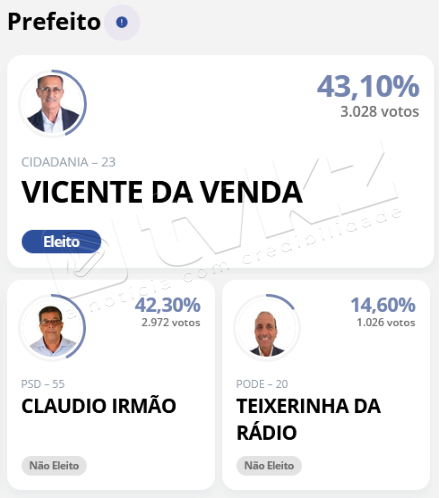Click the blue info icon beside Prefeito
The width and height of the screenshot is (448, 498).
[122, 22]
